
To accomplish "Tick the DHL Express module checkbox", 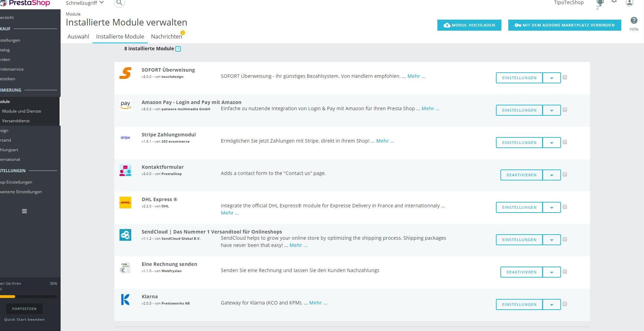I will tap(565, 207).
